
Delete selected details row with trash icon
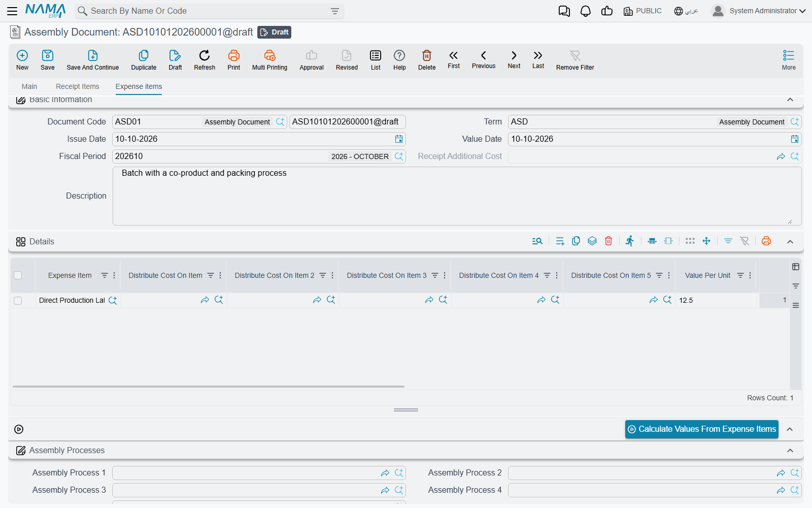coord(608,241)
